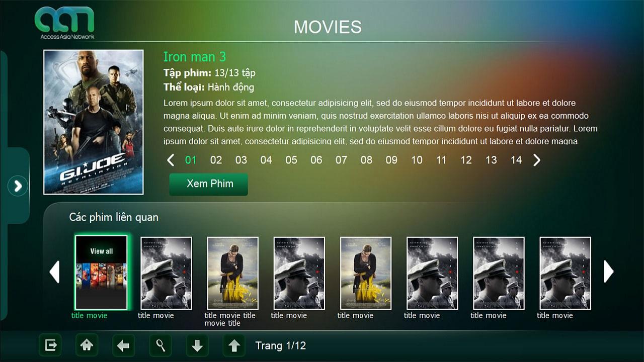Jump to episode 13
Screen dimensions: 644x362
pos(491,160)
